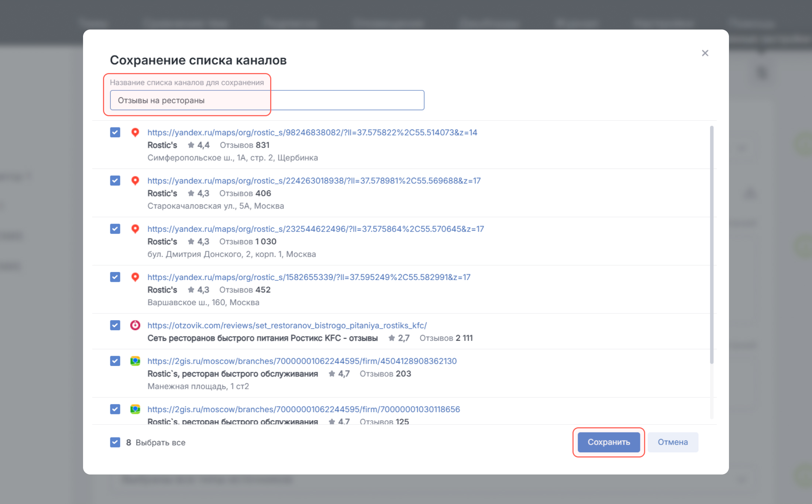Click star rating icon next to 2,7

tap(392, 338)
